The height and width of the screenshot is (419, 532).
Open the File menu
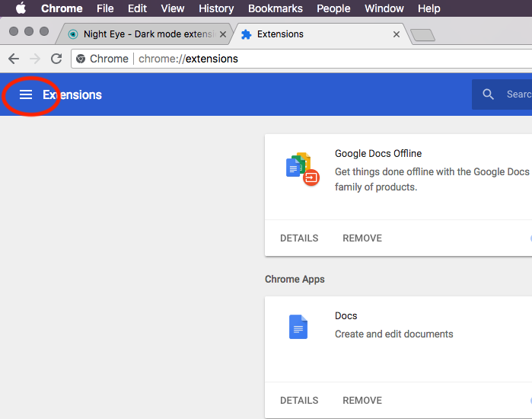coord(105,8)
